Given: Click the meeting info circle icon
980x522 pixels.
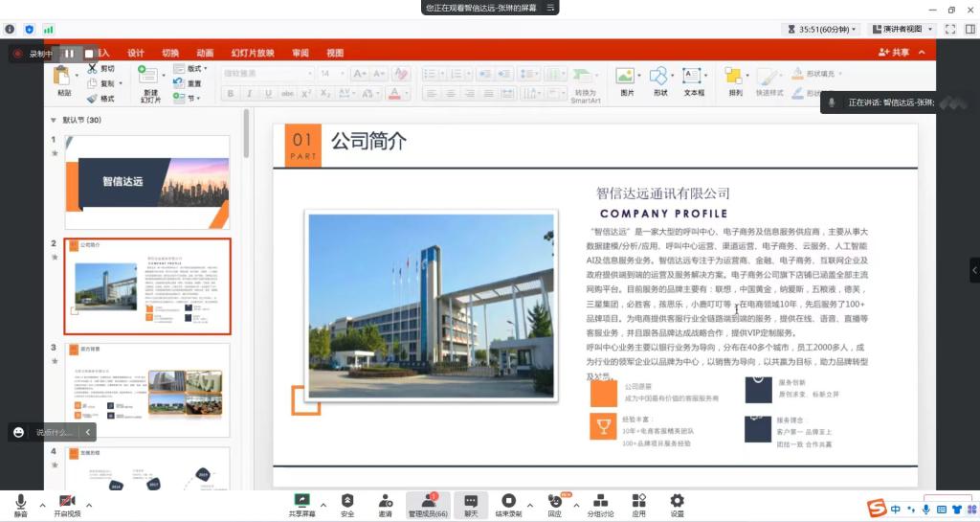Looking at the screenshot, I should pyautogui.click(x=10, y=30).
